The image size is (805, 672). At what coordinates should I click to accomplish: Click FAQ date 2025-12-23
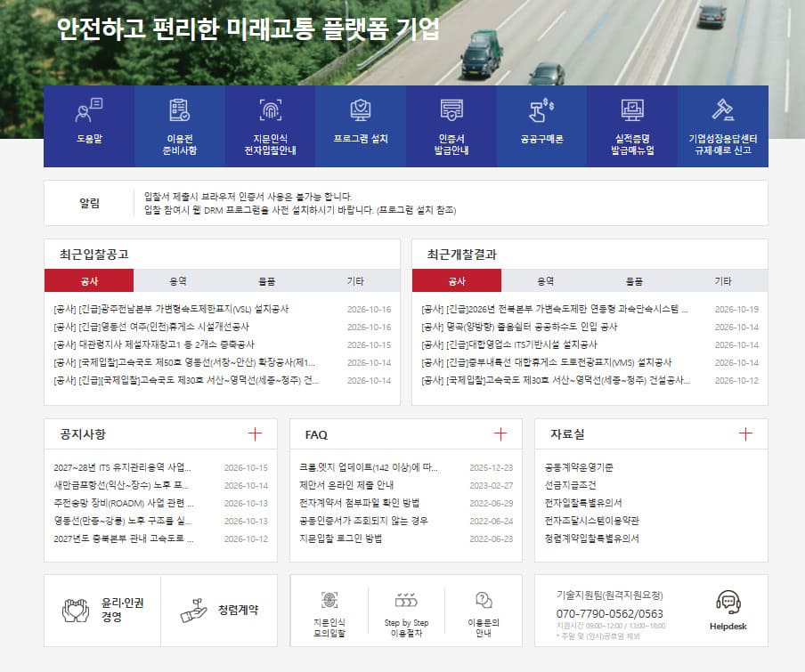(491, 468)
